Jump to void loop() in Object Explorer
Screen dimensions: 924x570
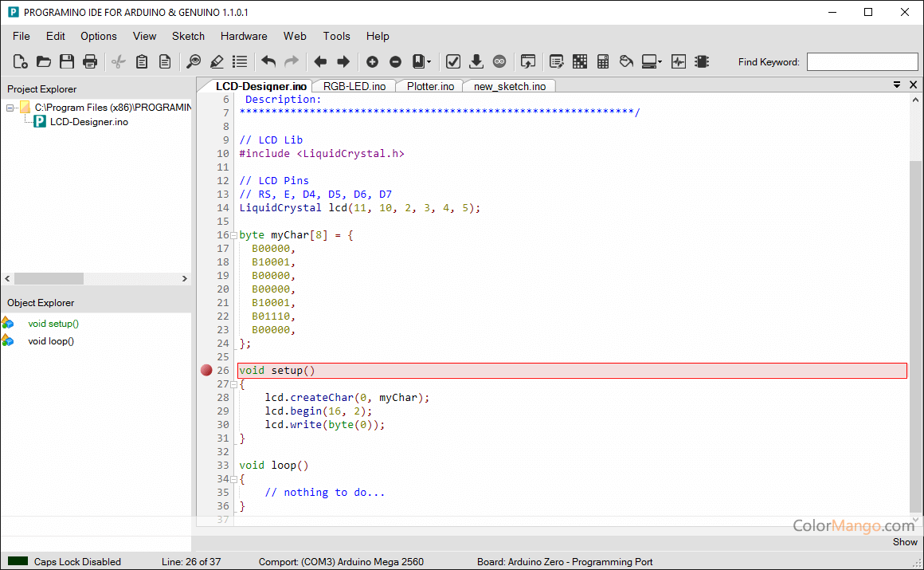[x=51, y=341]
